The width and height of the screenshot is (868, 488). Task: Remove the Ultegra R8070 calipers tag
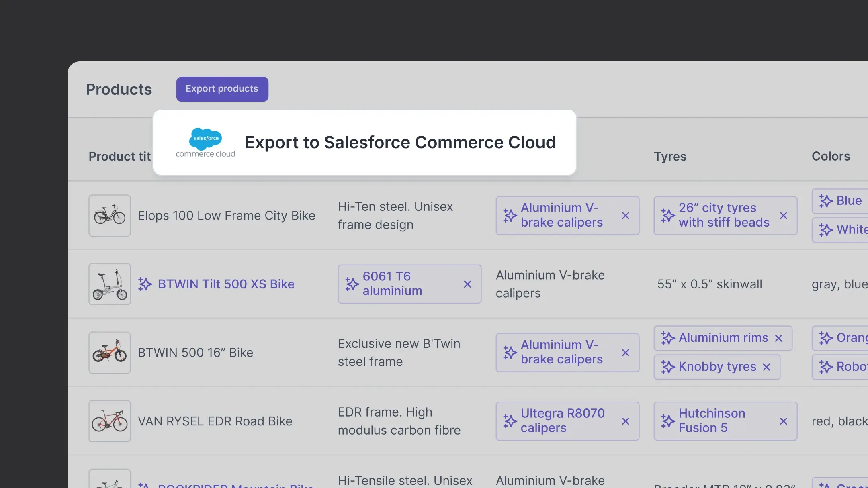[625, 421]
